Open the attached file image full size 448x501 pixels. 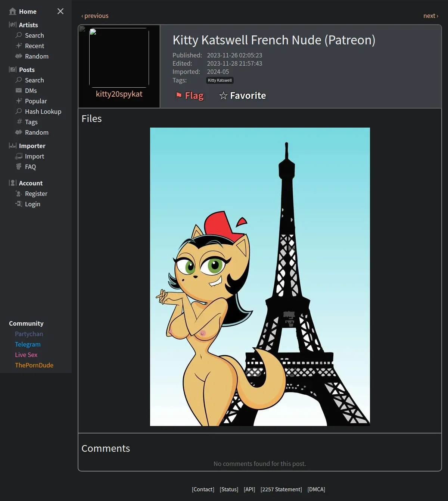click(x=260, y=277)
